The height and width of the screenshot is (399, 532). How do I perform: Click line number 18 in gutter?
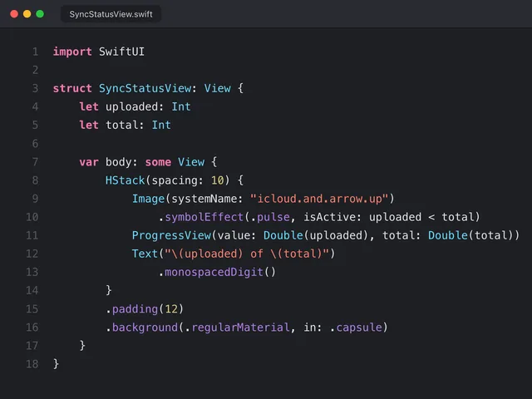[32, 364]
